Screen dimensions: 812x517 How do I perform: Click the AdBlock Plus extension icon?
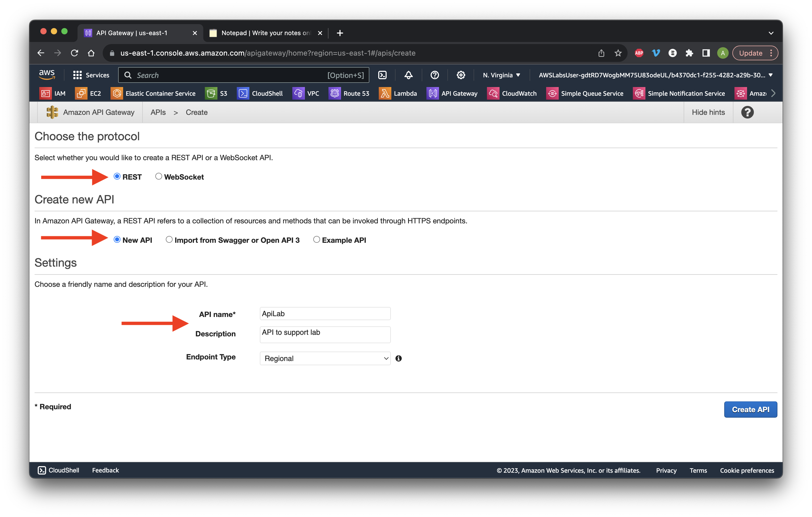[x=639, y=53]
